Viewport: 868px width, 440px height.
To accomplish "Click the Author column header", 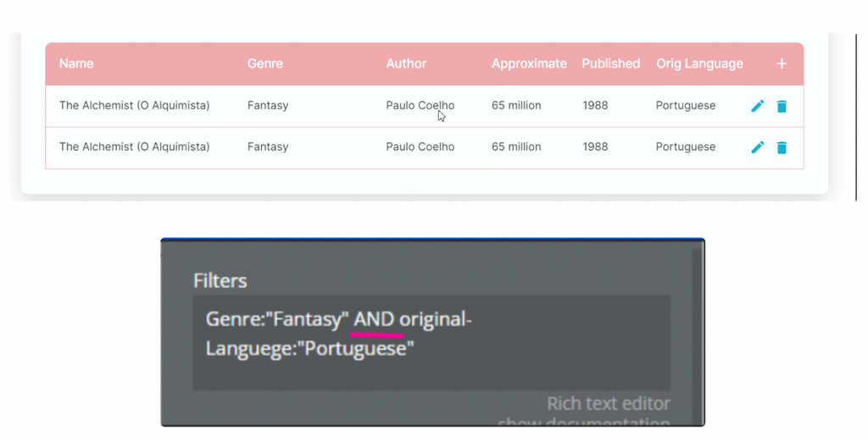I will pos(406,64).
